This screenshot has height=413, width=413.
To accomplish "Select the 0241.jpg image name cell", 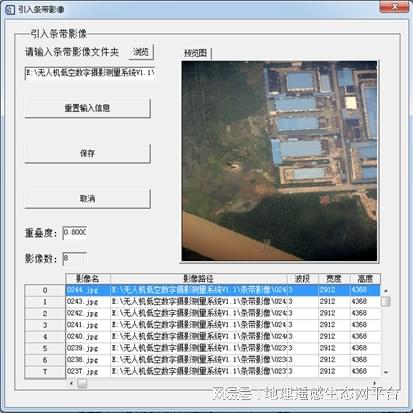I will point(88,325).
